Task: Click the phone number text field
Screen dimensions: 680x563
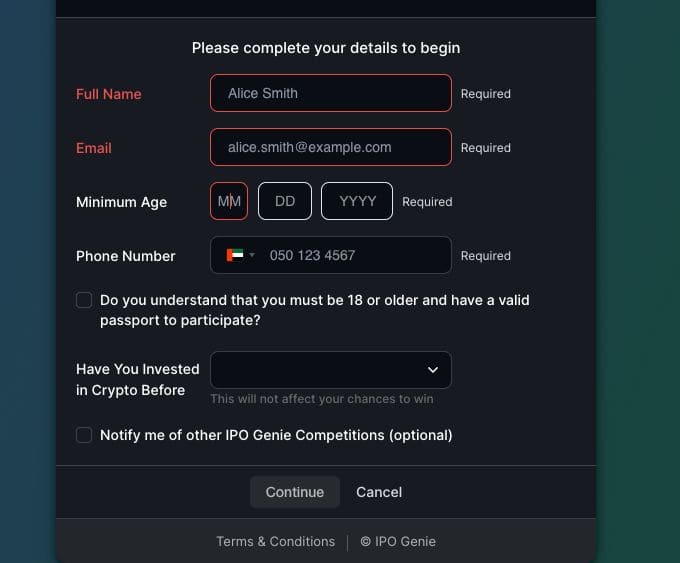Action: (355, 255)
